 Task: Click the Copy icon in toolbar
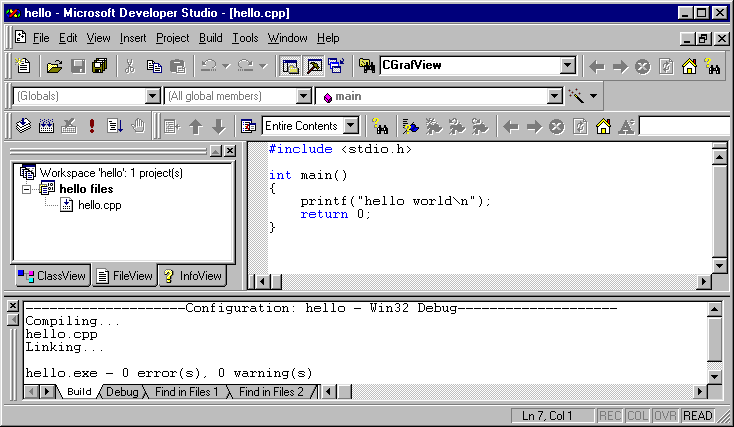point(154,67)
